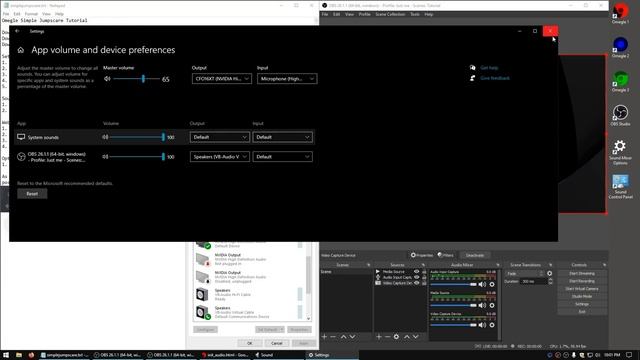Toggle visibility of Audio Input Capture source

pyautogui.click(x=417, y=277)
